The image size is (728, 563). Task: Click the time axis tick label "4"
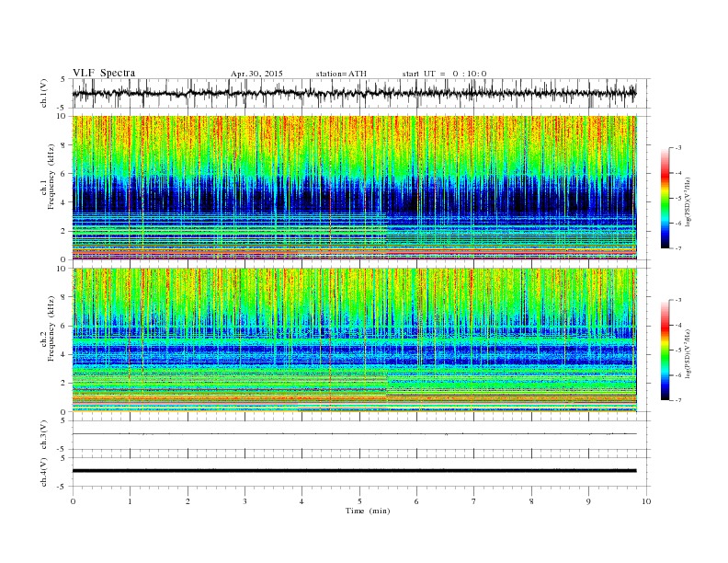click(302, 501)
